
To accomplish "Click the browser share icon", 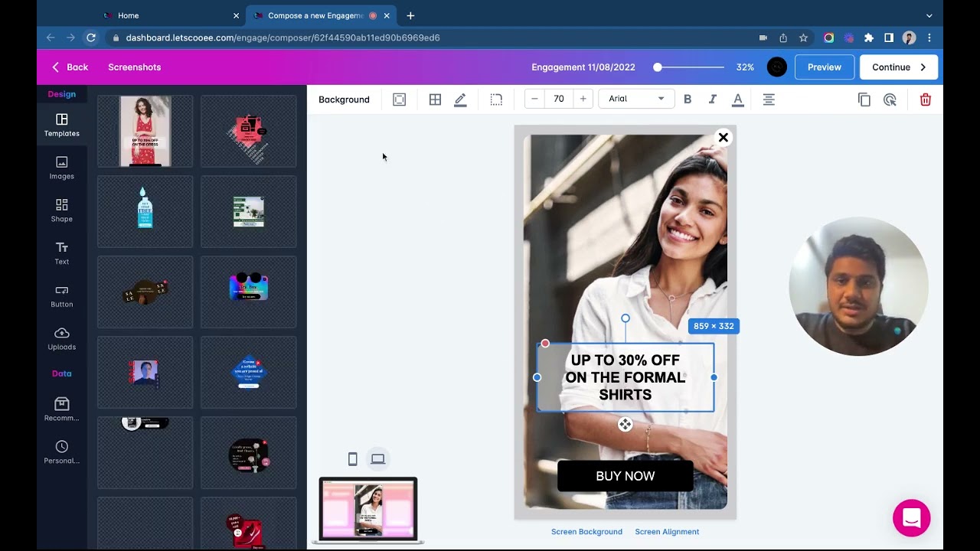I will point(783,37).
